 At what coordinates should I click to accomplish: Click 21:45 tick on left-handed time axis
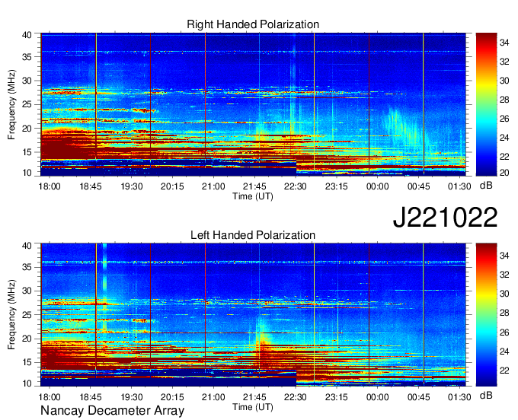pyautogui.click(x=254, y=397)
